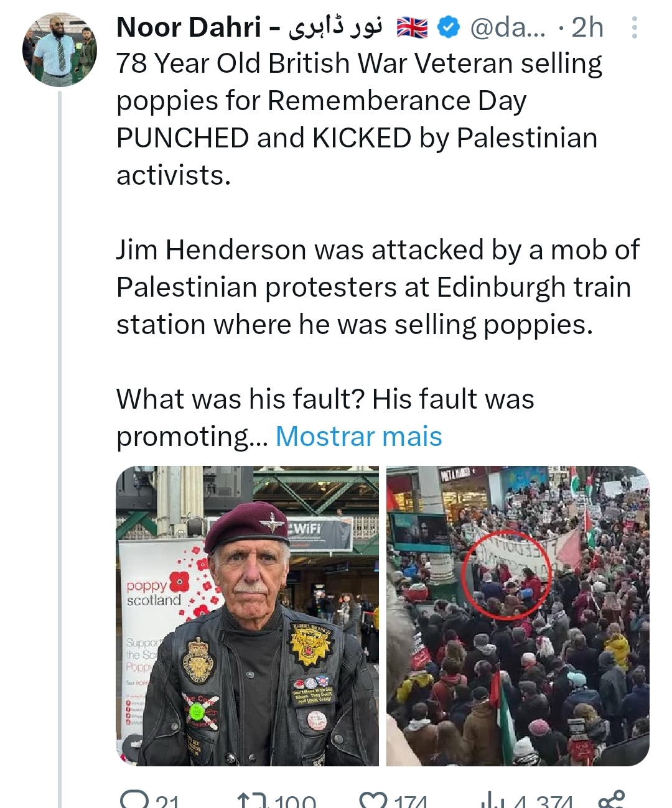
Task: Open the views analytics bar icon
Action: [490, 801]
